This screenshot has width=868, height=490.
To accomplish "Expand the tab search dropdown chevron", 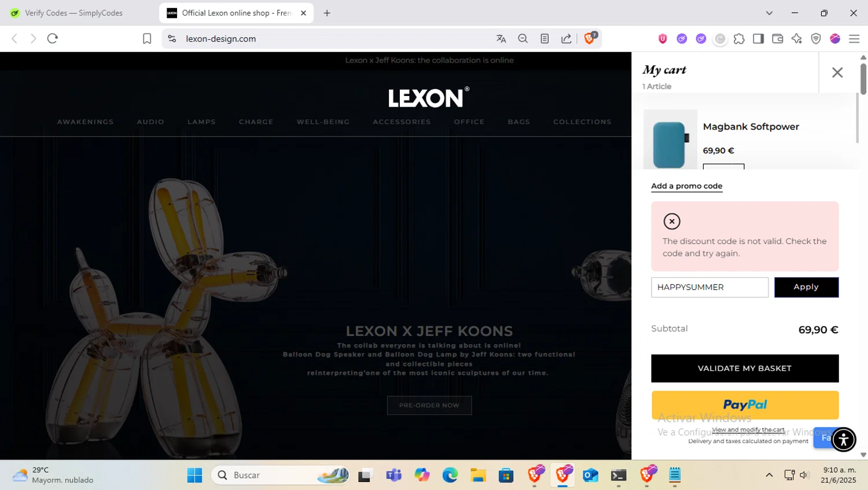I will click(769, 13).
